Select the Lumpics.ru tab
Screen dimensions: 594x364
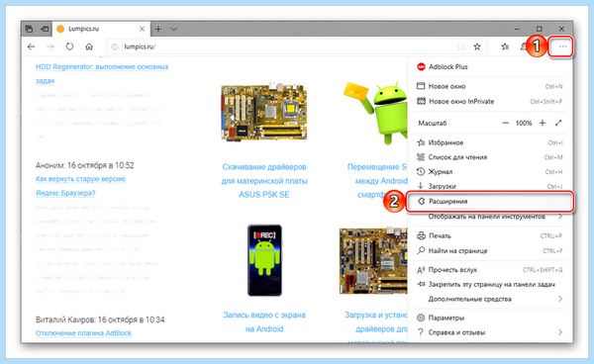pos(101,29)
